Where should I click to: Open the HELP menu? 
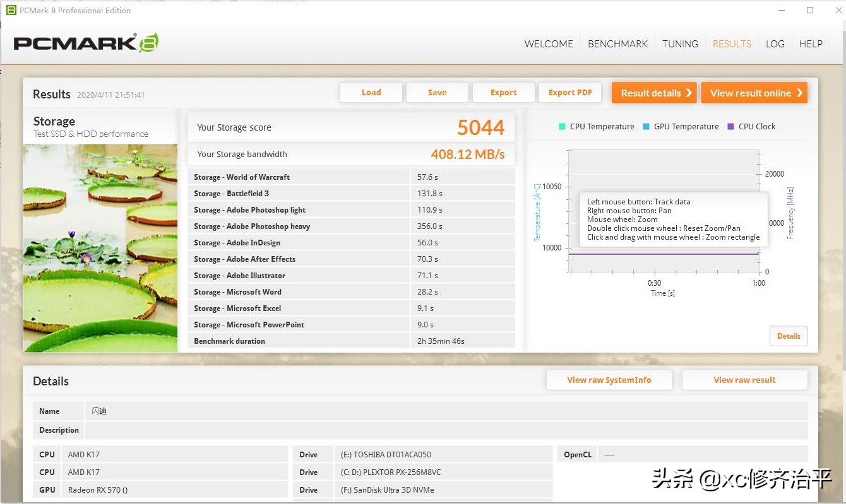click(811, 44)
